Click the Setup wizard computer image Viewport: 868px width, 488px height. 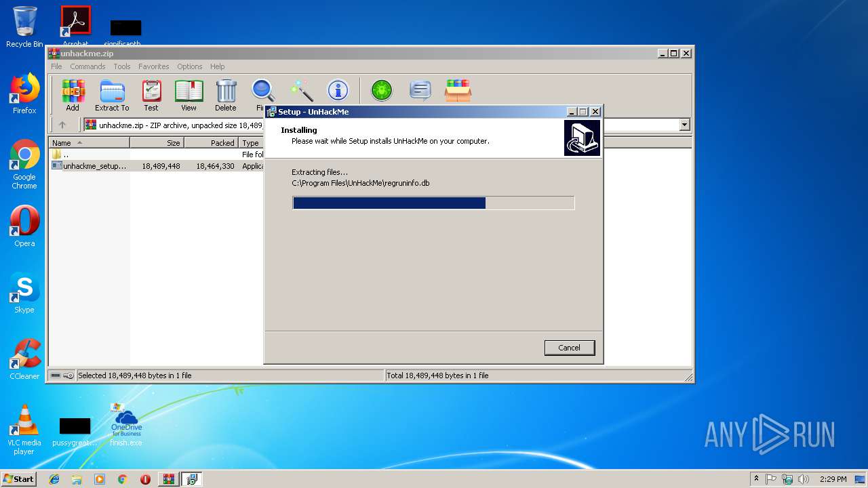pos(582,138)
